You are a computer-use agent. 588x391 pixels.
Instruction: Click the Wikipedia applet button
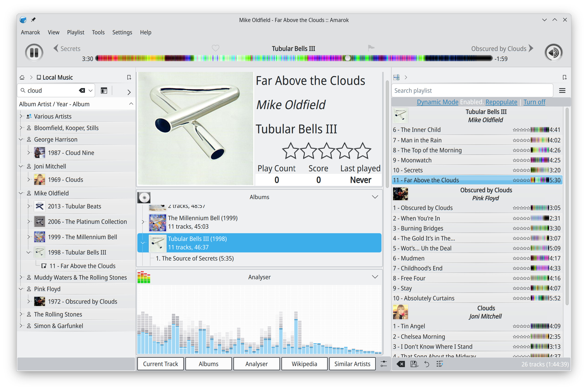304,364
